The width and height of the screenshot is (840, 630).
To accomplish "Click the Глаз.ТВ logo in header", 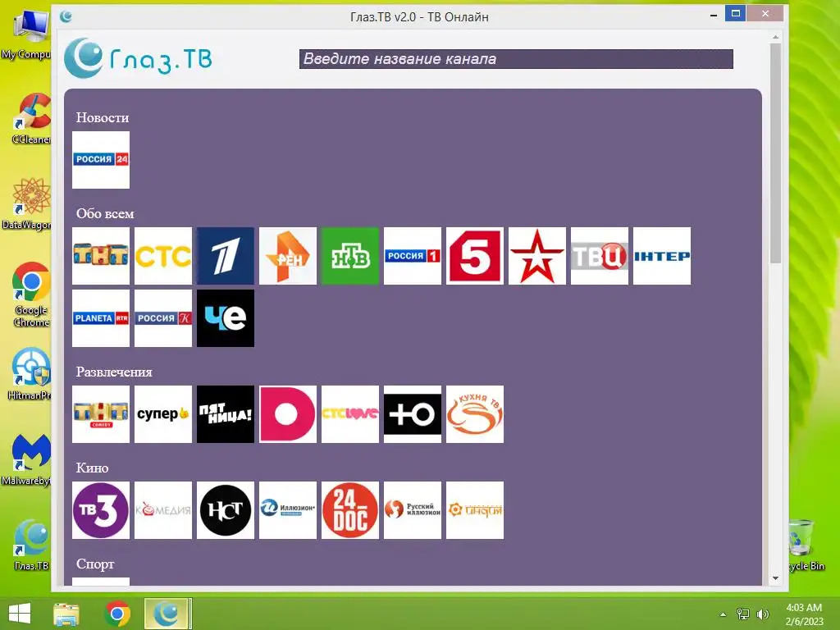I will [x=138, y=58].
